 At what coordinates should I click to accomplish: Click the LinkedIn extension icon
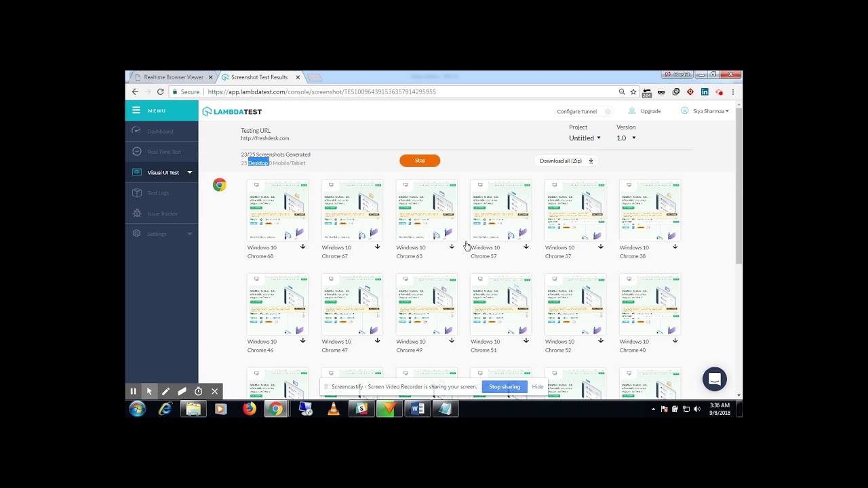point(705,91)
